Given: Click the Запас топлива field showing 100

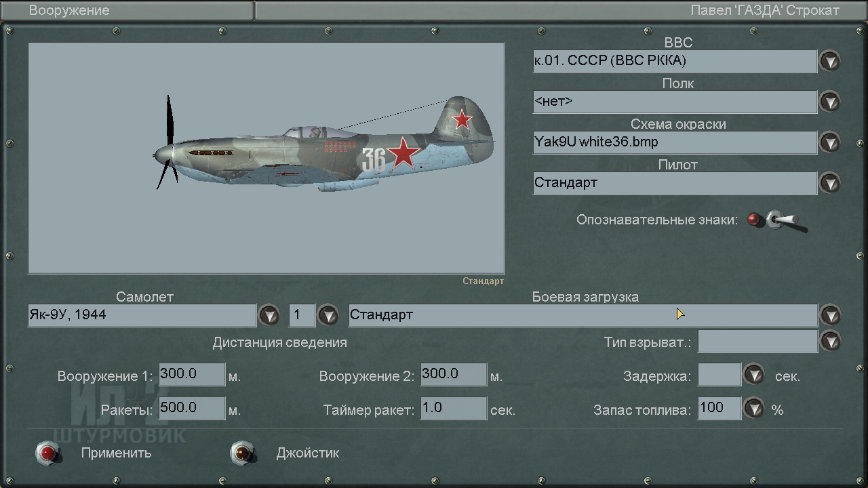Looking at the screenshot, I should [719, 408].
